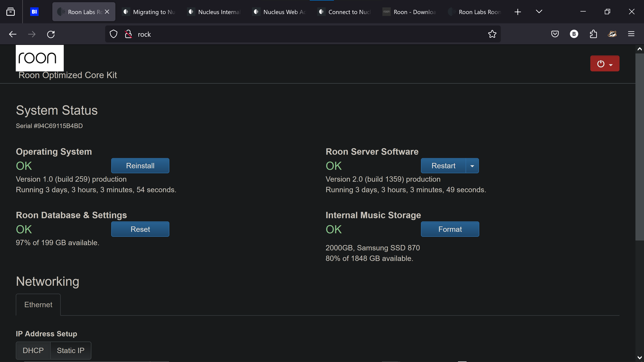644x362 pixels.
Task: Reset Roon Database & Settings
Action: click(x=140, y=229)
